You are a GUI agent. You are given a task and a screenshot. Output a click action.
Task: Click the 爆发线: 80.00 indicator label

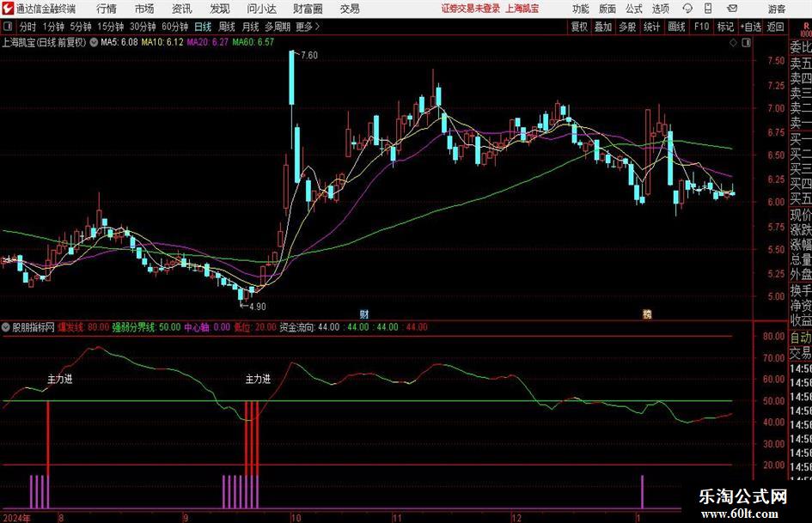82,327
